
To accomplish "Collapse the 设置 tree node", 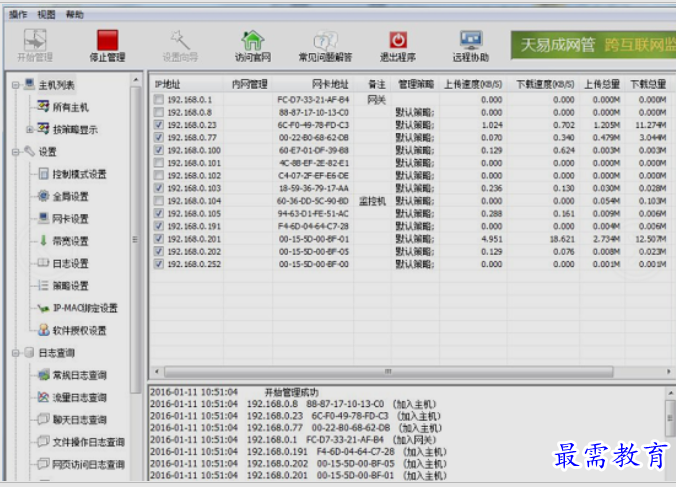I will 16,152.
